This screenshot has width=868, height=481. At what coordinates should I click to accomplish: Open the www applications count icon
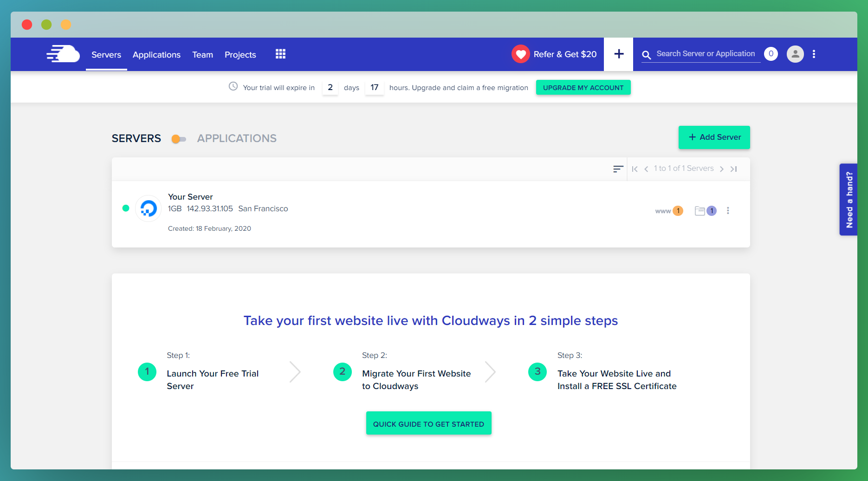[669, 211]
